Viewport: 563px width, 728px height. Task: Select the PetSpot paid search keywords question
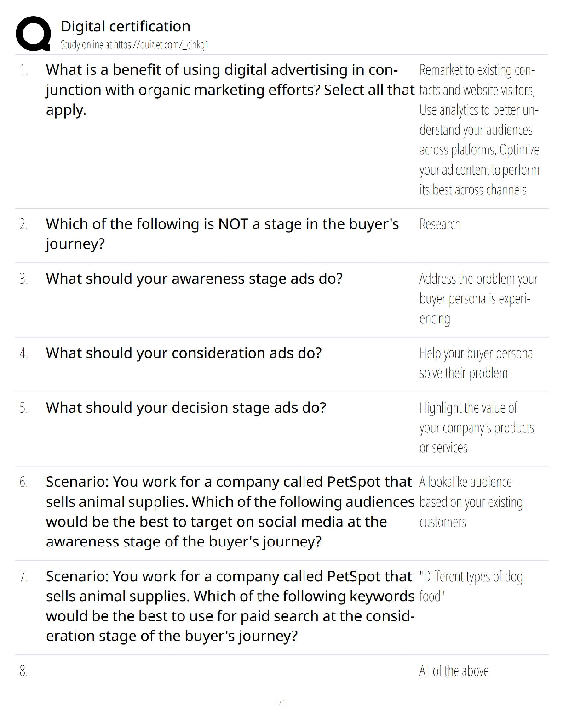point(230,606)
